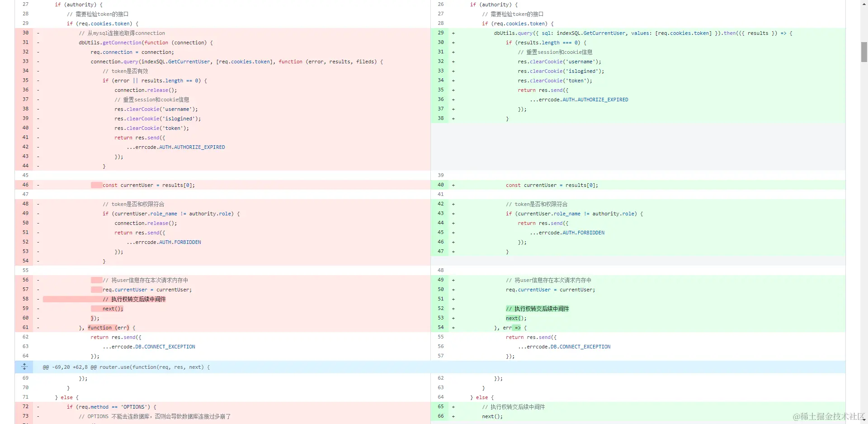Click '} else {' on new line 64
The image size is (868, 424).
(482, 397)
